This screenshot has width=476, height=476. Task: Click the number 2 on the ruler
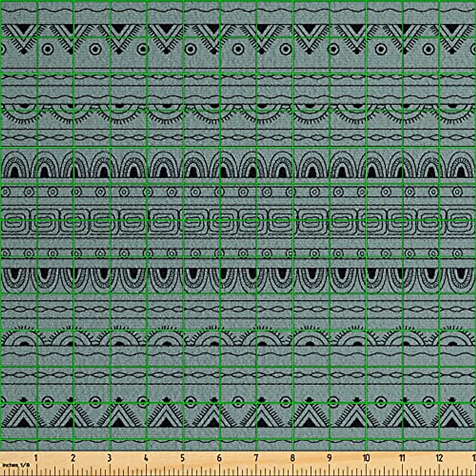(73, 458)
